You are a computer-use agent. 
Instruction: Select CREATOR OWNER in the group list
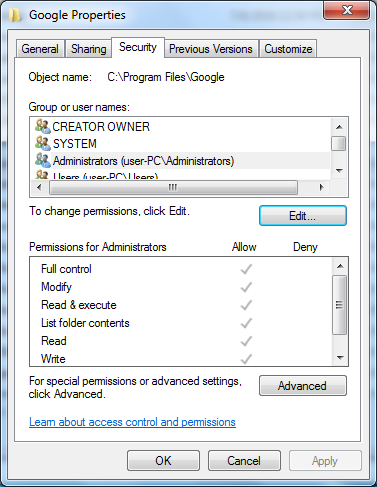(x=180, y=127)
